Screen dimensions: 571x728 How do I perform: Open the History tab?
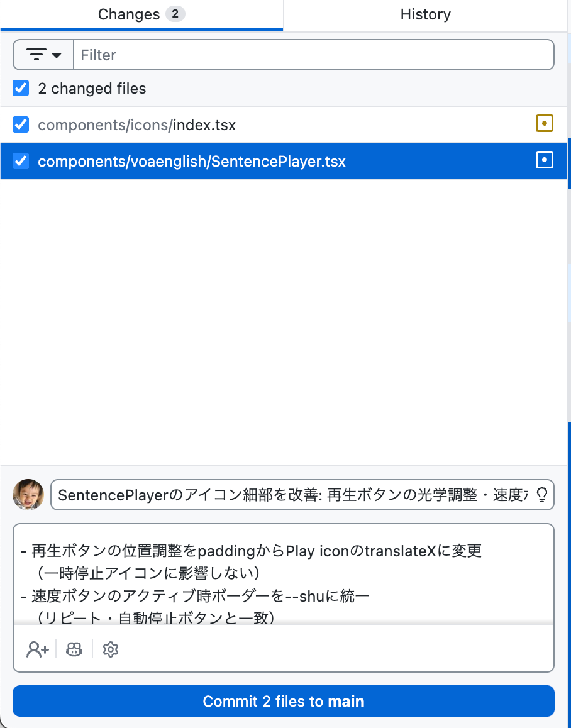point(425,15)
